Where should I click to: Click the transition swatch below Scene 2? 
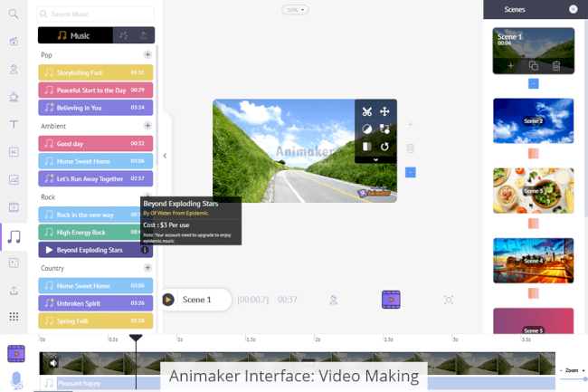click(533, 153)
